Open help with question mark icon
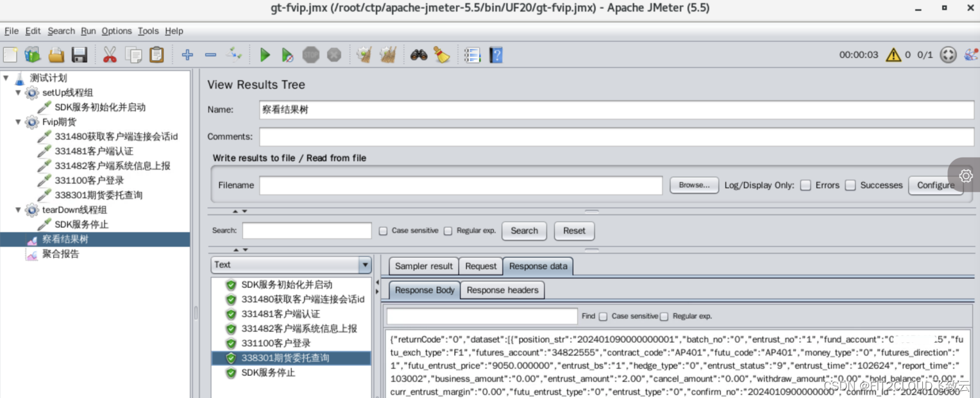 click(x=496, y=55)
